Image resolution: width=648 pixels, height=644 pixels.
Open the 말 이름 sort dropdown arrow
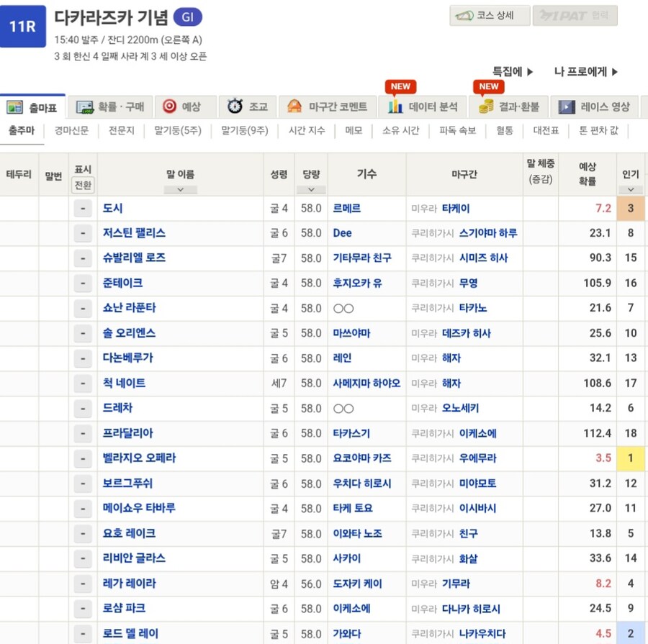click(179, 189)
